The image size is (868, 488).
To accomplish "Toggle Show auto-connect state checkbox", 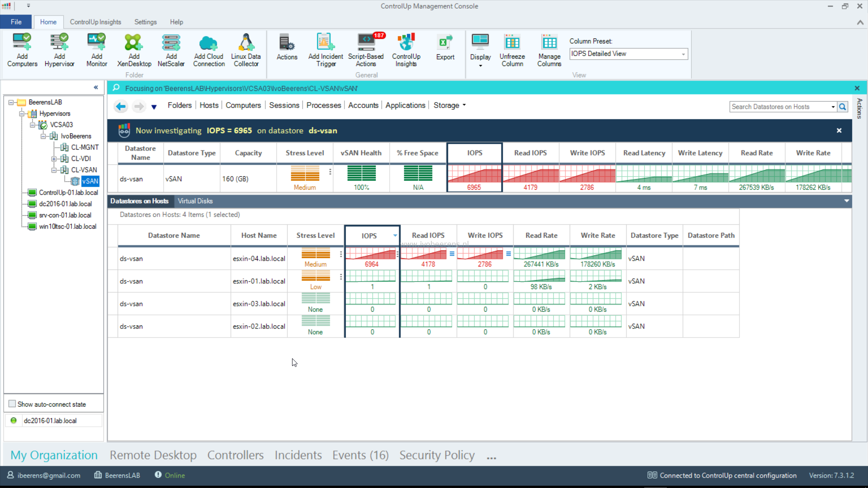I will coord(12,404).
